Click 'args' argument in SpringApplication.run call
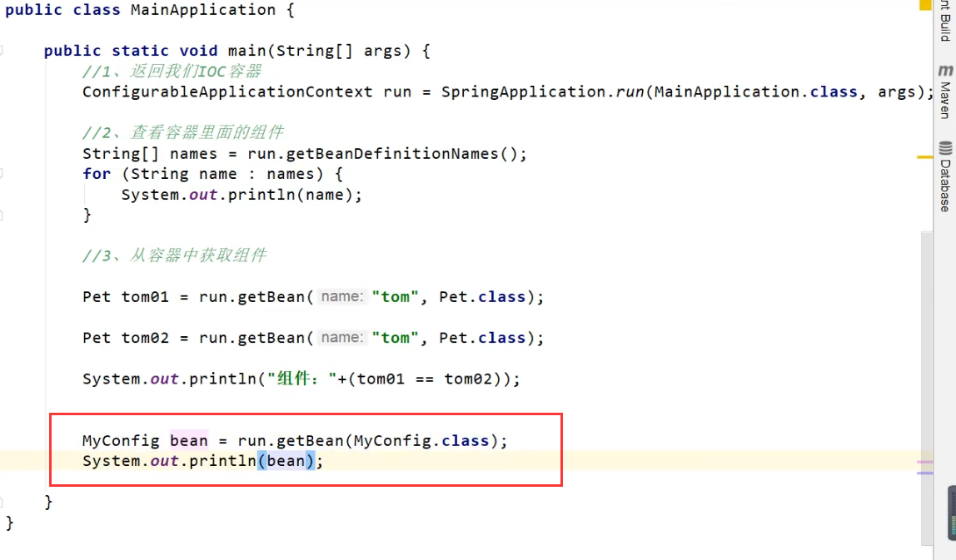 tap(897, 92)
